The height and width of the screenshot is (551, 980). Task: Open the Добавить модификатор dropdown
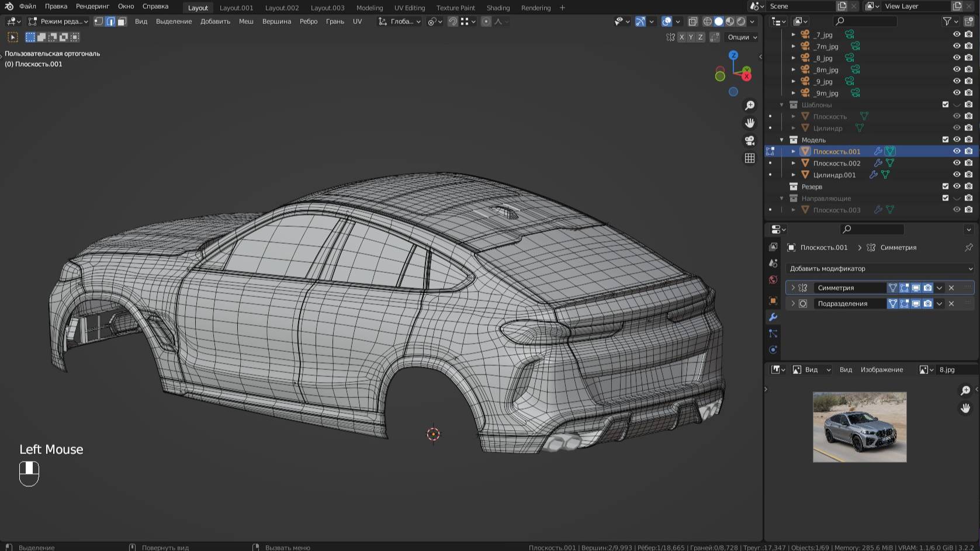[x=879, y=268]
